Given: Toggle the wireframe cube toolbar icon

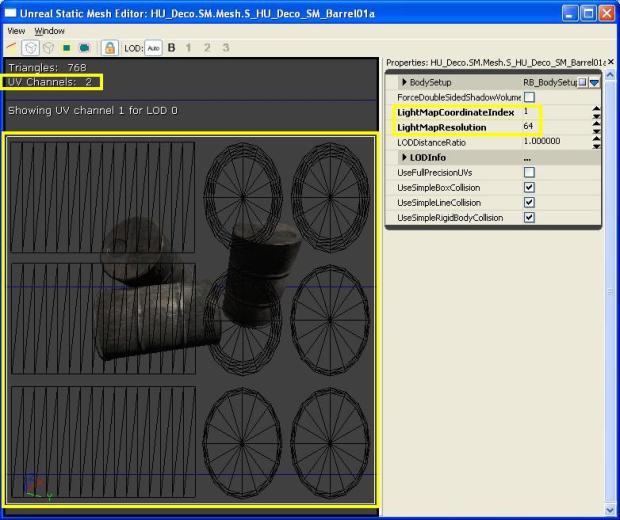Looking at the screenshot, I should point(30,47).
